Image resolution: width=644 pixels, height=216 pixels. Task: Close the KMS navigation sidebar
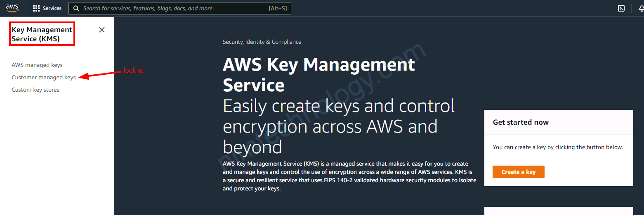pos(102,30)
